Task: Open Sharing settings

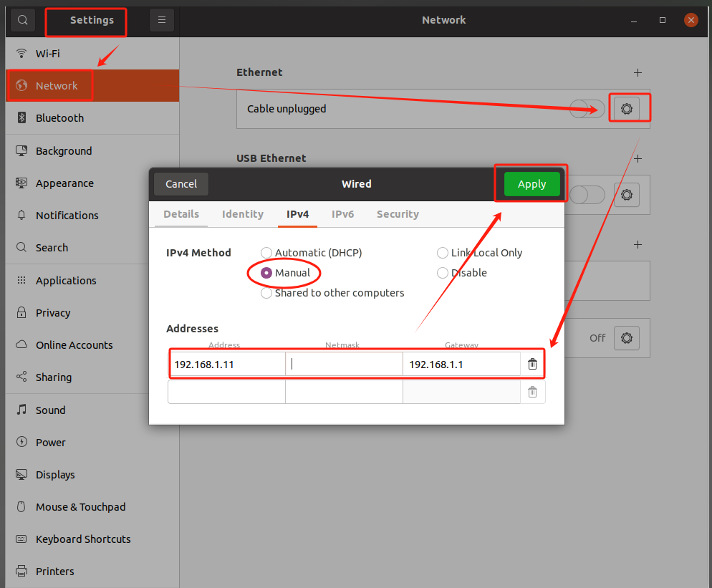Action: (x=92, y=377)
